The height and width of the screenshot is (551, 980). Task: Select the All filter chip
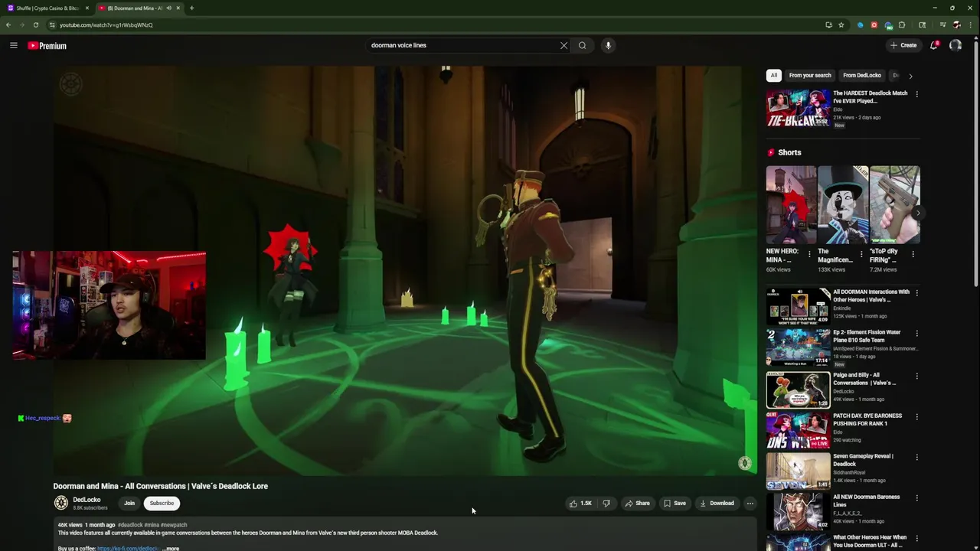coord(774,75)
